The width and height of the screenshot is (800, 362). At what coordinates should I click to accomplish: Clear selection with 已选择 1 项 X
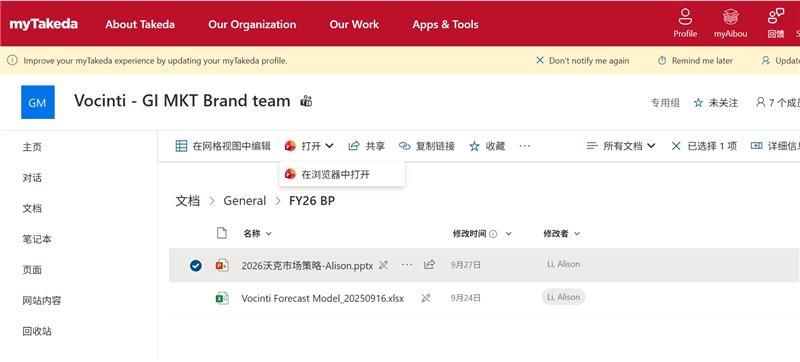[x=676, y=146]
